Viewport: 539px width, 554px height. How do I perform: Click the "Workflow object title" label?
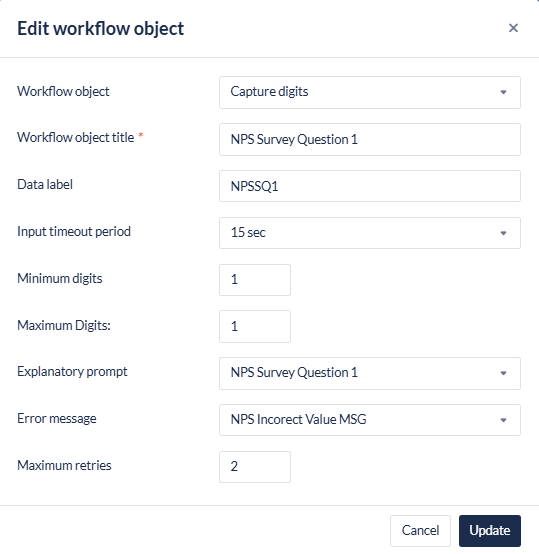coord(76,137)
